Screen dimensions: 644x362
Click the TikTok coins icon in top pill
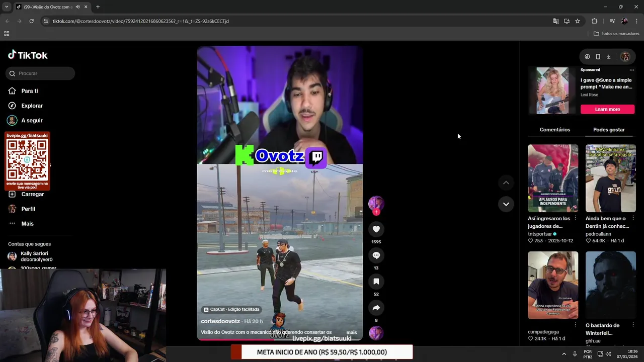click(587, 57)
